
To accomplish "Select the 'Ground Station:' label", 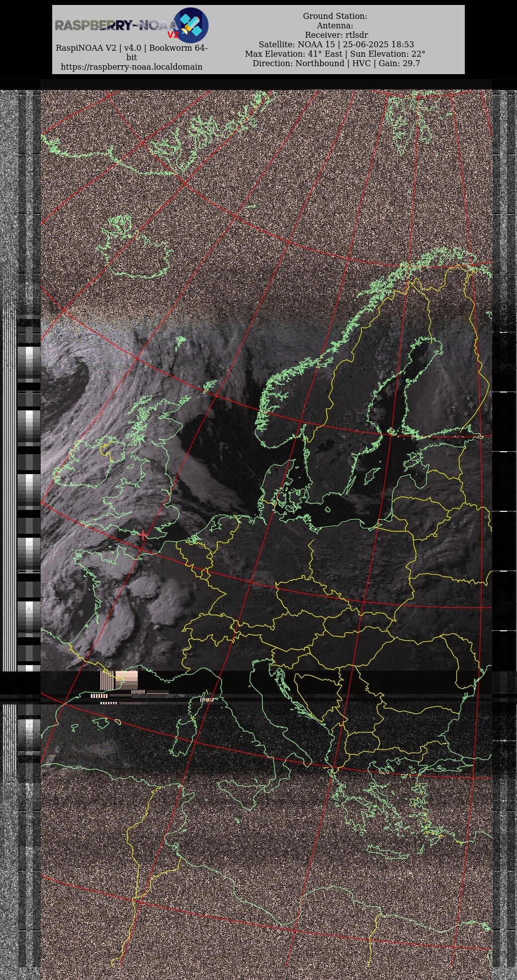I will coord(335,16).
